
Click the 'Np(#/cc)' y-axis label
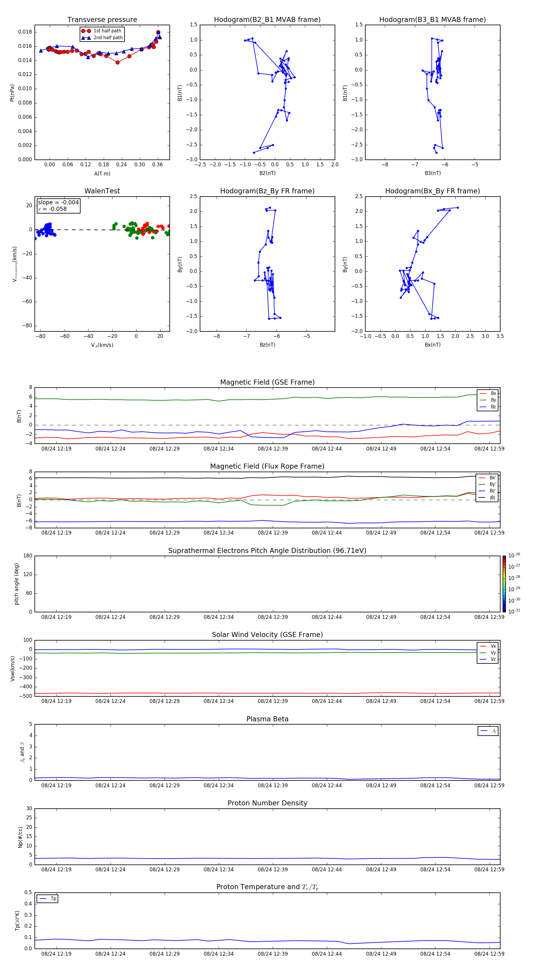20,837
